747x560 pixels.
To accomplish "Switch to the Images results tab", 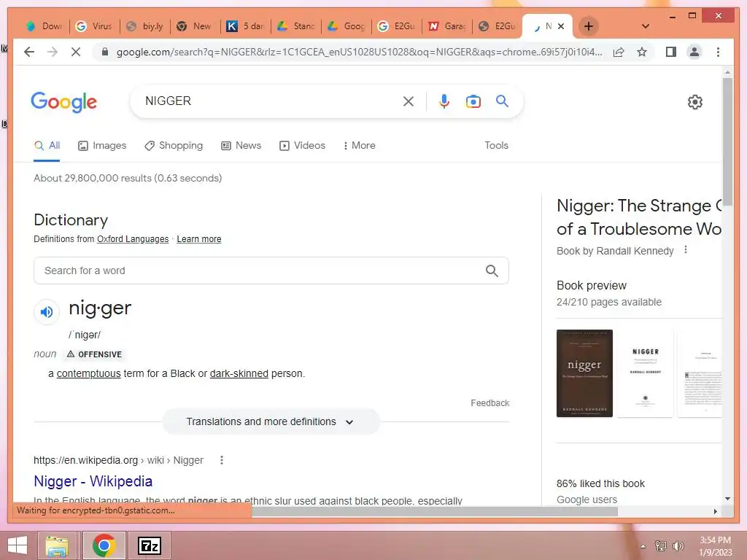I will [x=102, y=145].
